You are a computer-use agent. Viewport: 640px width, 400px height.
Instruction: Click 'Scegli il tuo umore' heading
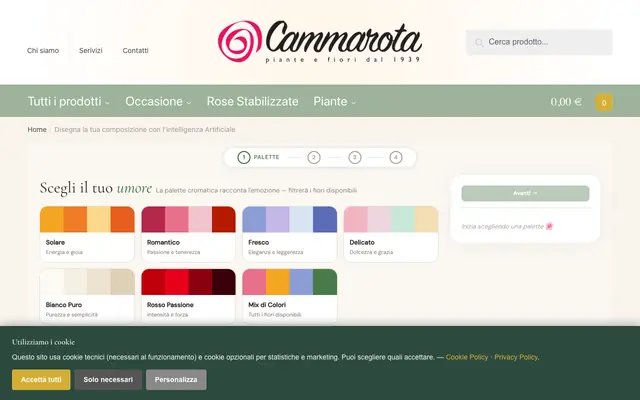point(96,188)
